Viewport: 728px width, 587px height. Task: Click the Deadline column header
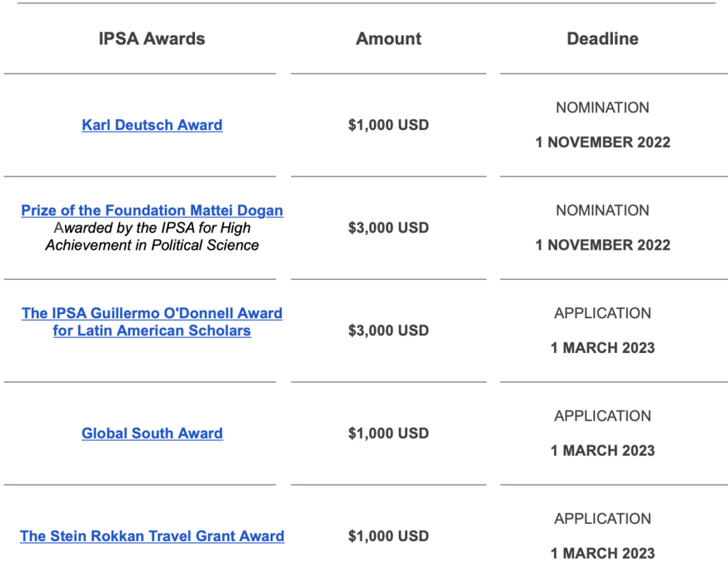(603, 39)
